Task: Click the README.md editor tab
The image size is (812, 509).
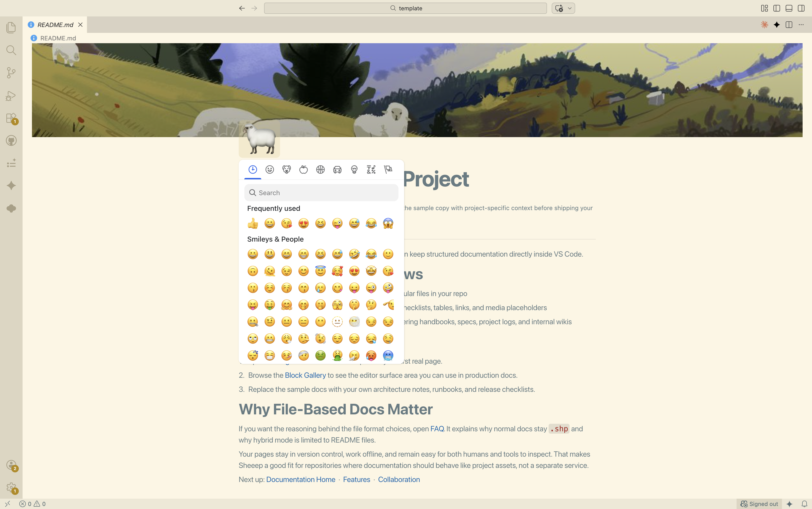Action: click(55, 25)
